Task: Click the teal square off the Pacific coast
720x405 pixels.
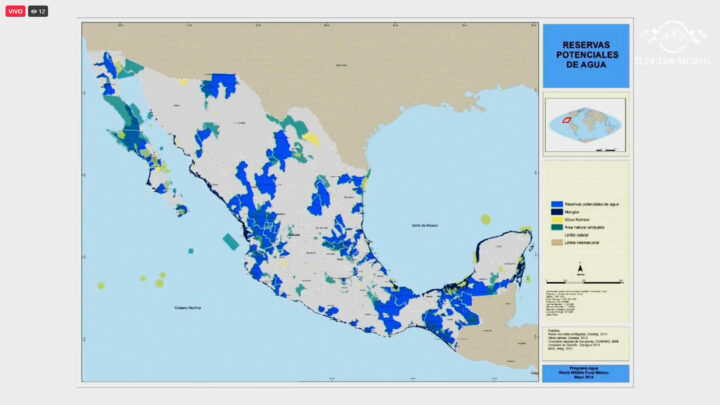Action: [x=231, y=241]
